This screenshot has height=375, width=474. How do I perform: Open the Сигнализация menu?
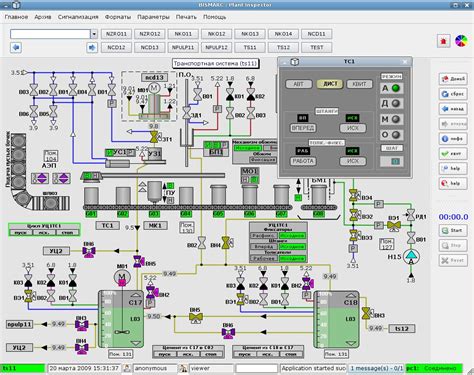pos(78,17)
